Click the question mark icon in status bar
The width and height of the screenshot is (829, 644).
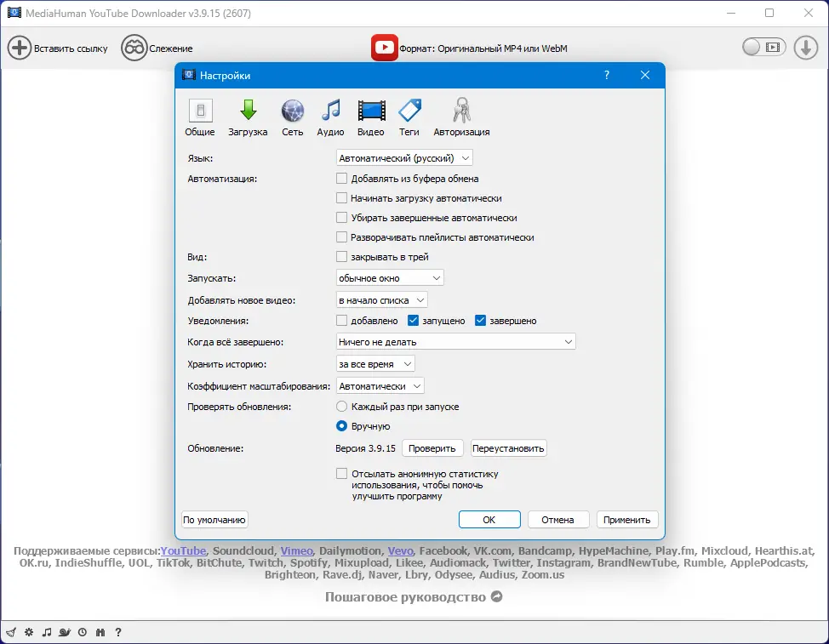tap(118, 632)
